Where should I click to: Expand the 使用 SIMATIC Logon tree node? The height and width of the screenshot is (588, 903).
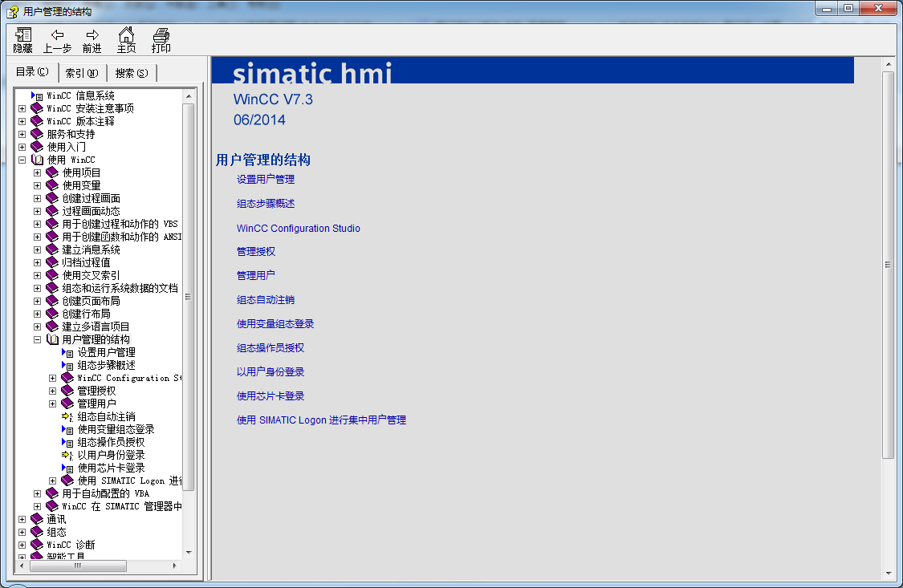tap(52, 481)
